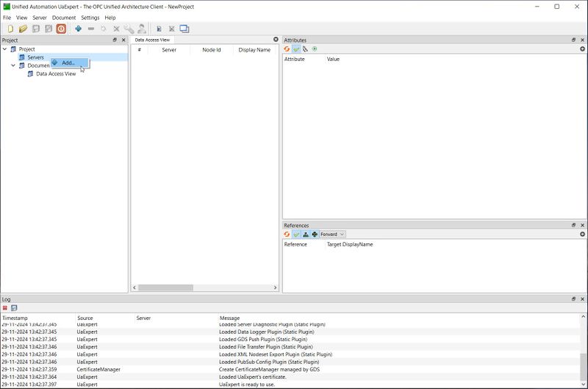Screen dimensions: 588x389
Task: Open the Forward direction dropdown in References
Action: [x=332, y=235]
